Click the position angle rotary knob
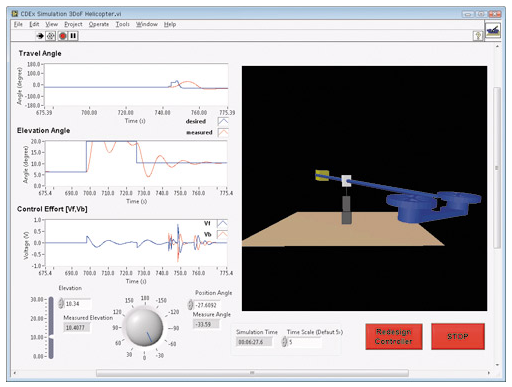The image size is (512, 387). (x=144, y=328)
